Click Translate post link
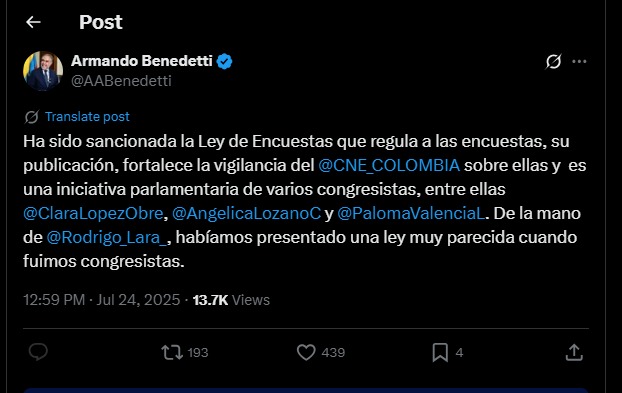622x393 pixels. click(x=87, y=117)
